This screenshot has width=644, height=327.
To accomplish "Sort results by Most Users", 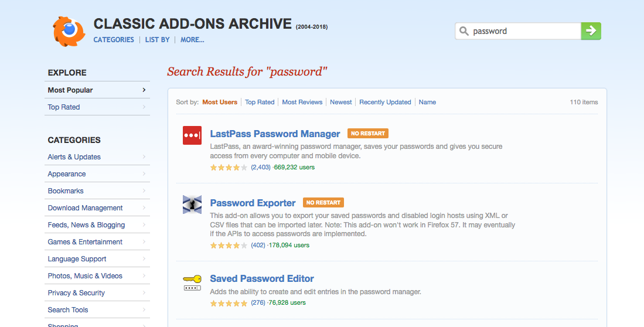I will [x=220, y=102].
